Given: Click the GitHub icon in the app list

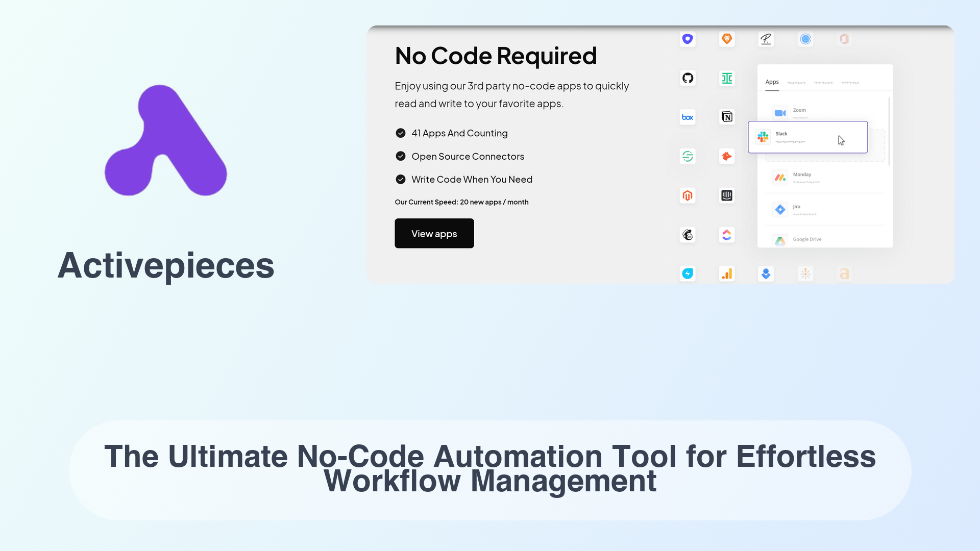Looking at the screenshot, I should tap(688, 78).
